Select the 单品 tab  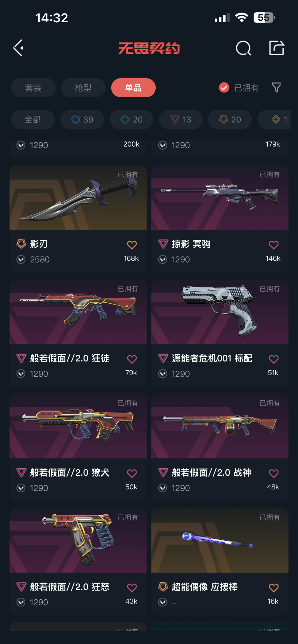coord(133,88)
